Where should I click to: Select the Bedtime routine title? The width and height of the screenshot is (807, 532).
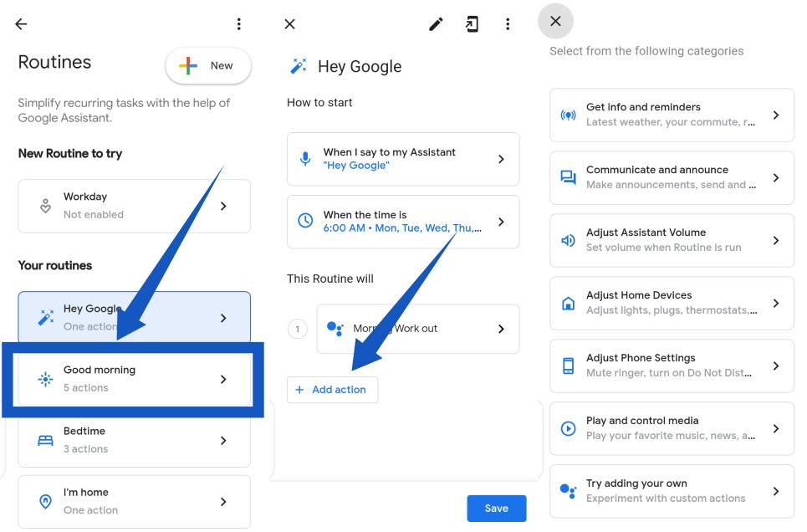(x=84, y=431)
